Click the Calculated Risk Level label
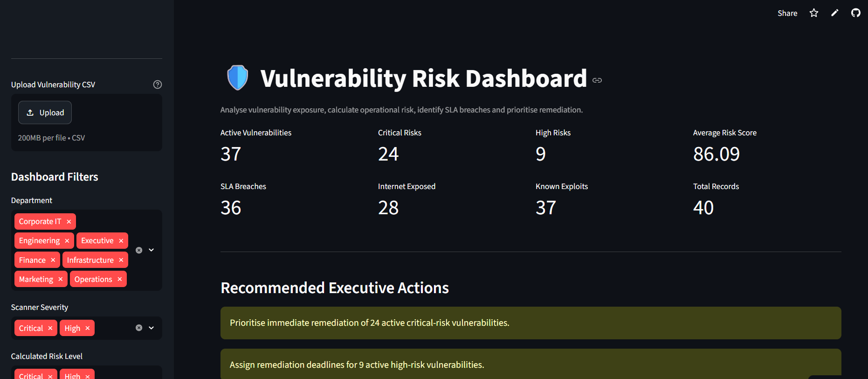Image resolution: width=868 pixels, height=379 pixels. pos(47,356)
